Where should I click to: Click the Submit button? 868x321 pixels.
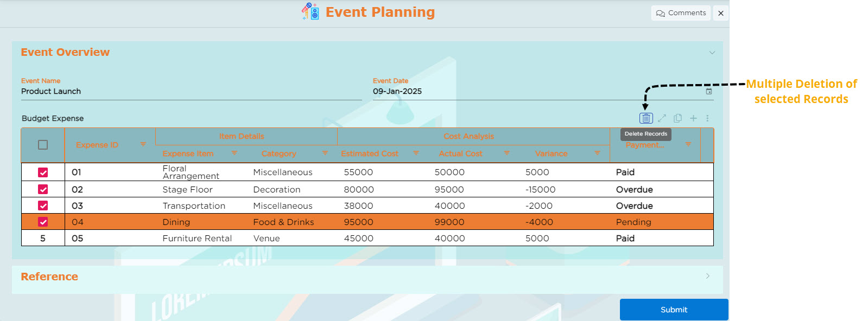pyautogui.click(x=674, y=310)
